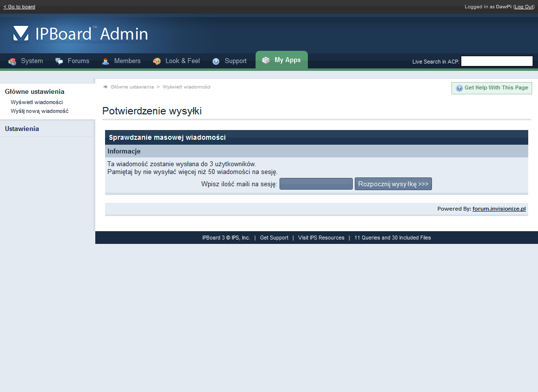
Task: Click 11 Queries and 30 Included Files text
Action: click(392, 238)
